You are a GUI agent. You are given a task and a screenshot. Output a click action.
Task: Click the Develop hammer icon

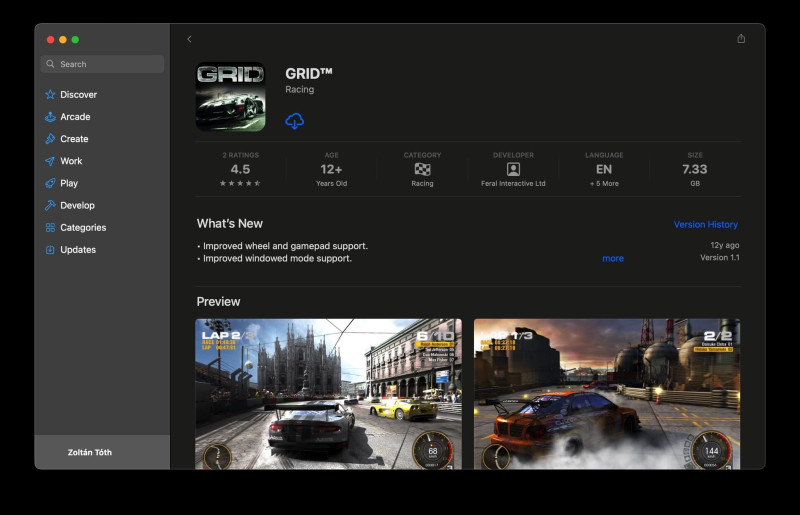click(x=50, y=205)
